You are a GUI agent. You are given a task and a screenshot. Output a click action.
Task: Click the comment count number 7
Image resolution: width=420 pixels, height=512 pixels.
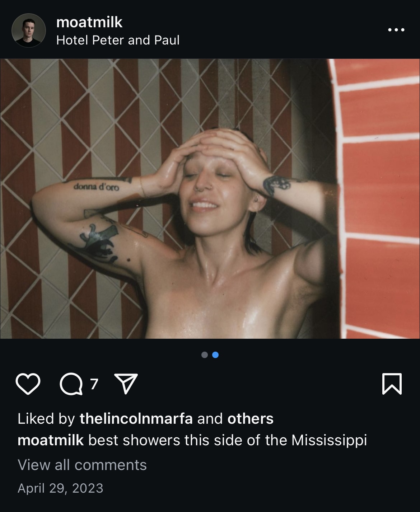94,384
